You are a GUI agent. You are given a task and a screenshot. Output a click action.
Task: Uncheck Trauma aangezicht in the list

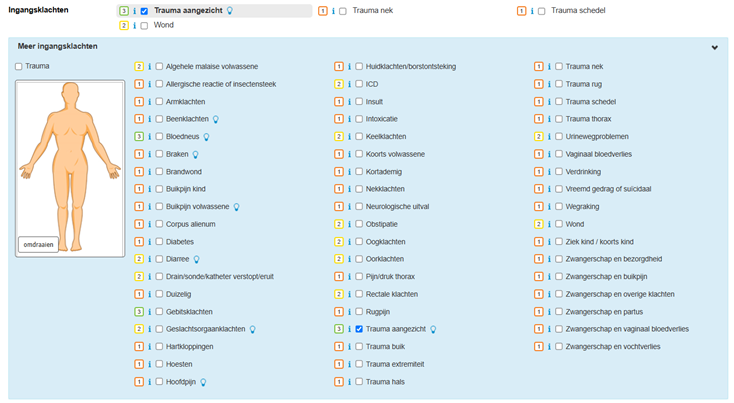359,329
